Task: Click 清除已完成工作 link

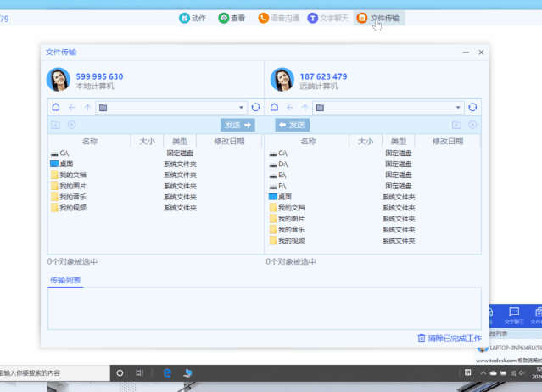Action: click(x=450, y=338)
